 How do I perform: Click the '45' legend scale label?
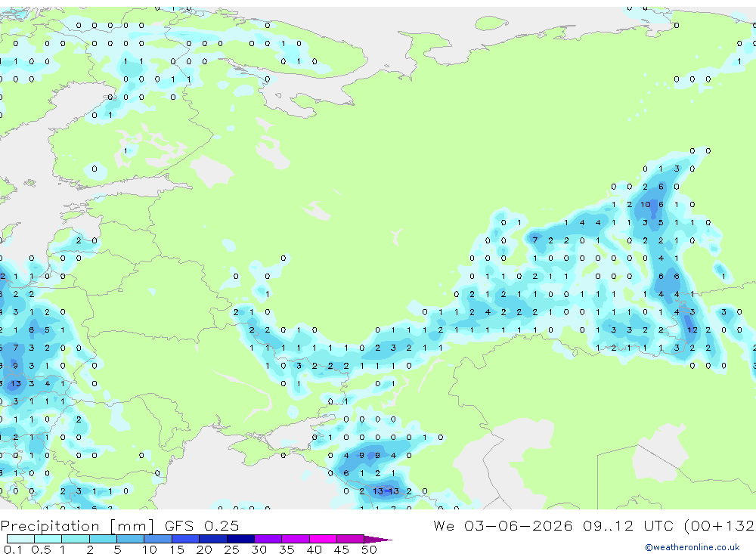(x=342, y=549)
